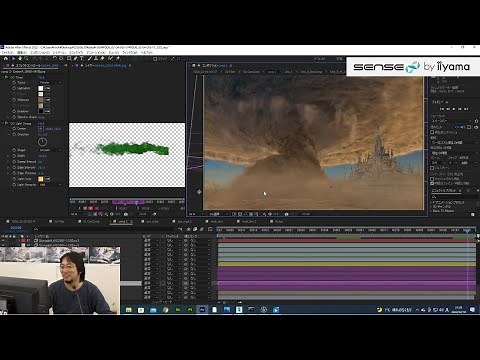This screenshot has width=480, height=360.
Task: Select the Selection arrow tool
Action: click(x=13, y=58)
